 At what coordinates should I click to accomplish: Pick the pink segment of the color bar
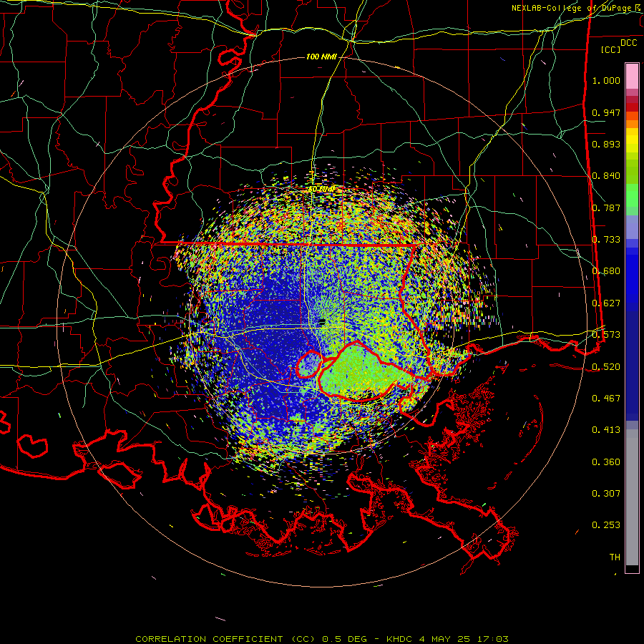[x=632, y=77]
